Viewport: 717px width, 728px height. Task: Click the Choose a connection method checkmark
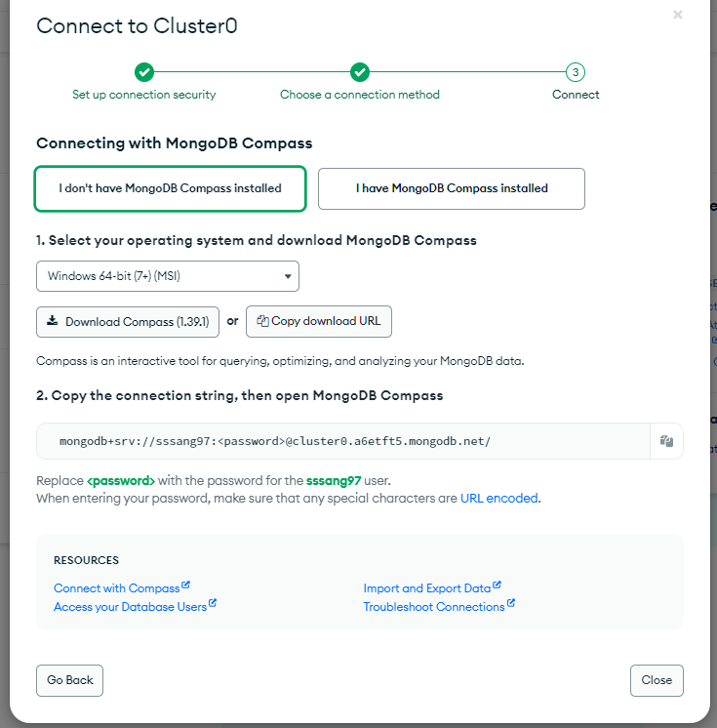coord(360,72)
